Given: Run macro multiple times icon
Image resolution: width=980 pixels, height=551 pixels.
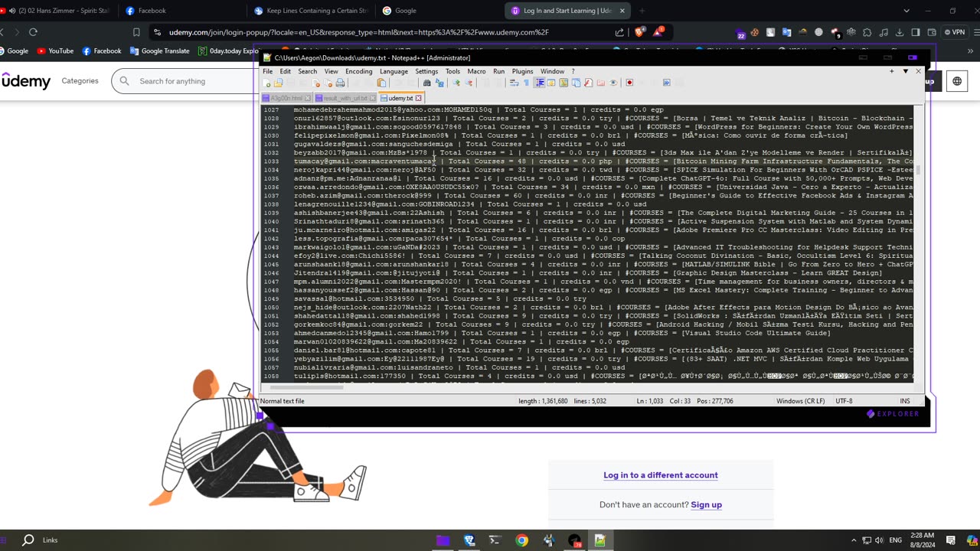Looking at the screenshot, I should pyautogui.click(x=666, y=83).
